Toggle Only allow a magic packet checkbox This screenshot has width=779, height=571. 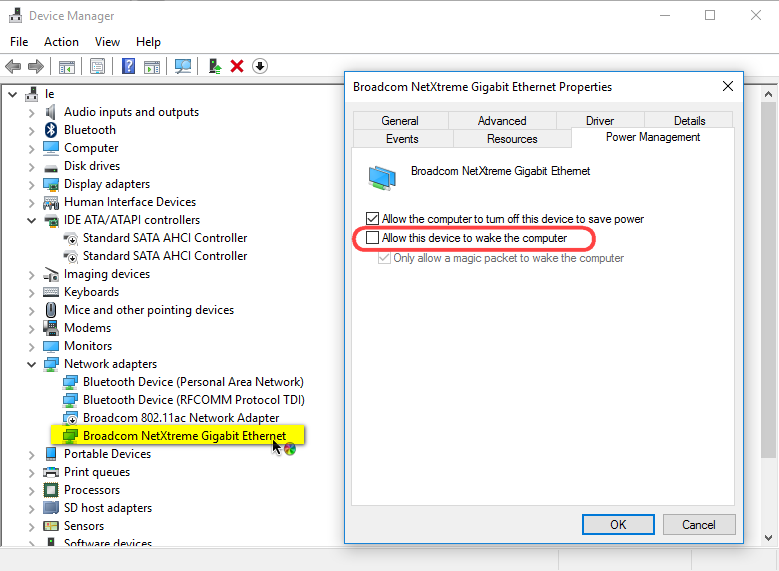tap(384, 258)
